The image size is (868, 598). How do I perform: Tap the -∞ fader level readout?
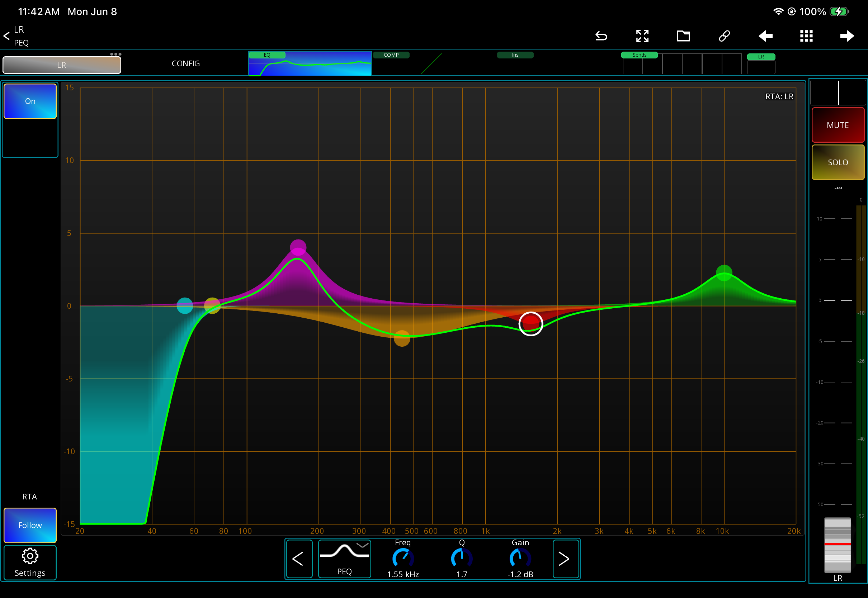pyautogui.click(x=838, y=188)
